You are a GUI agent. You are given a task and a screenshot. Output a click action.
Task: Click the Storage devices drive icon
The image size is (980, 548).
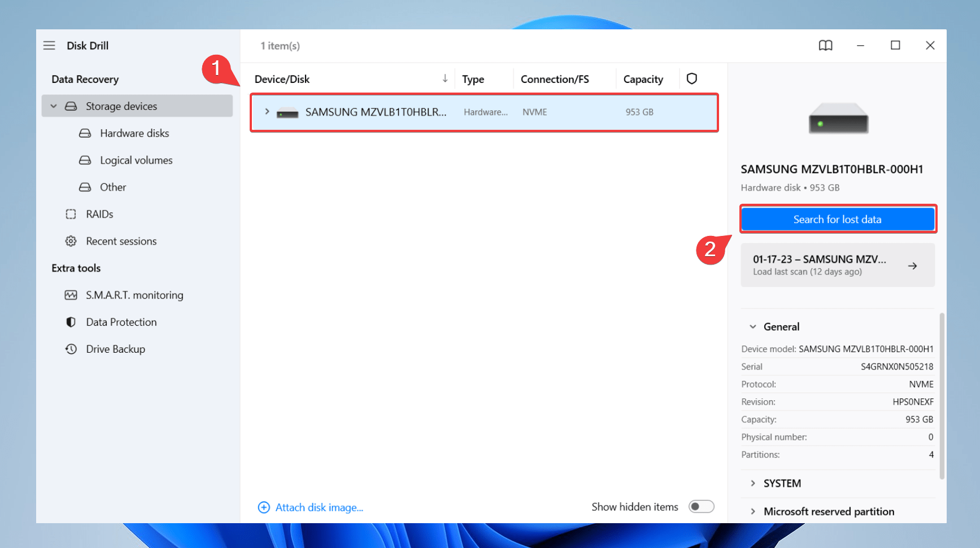tap(71, 106)
